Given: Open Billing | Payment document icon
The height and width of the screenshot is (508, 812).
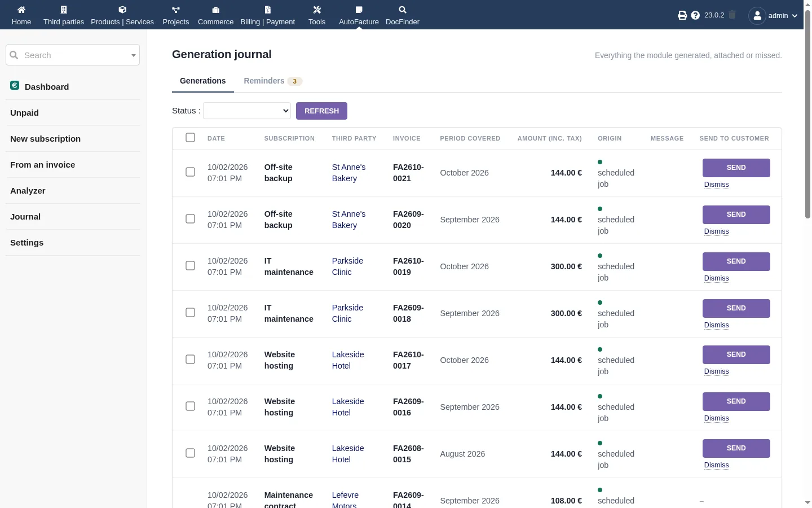Looking at the screenshot, I should point(268,10).
